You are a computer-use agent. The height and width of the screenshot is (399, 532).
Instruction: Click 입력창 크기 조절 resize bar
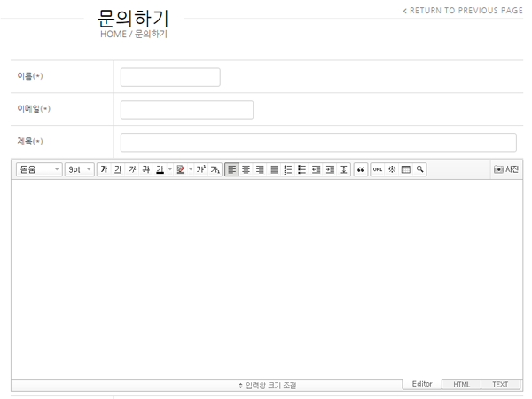268,386
